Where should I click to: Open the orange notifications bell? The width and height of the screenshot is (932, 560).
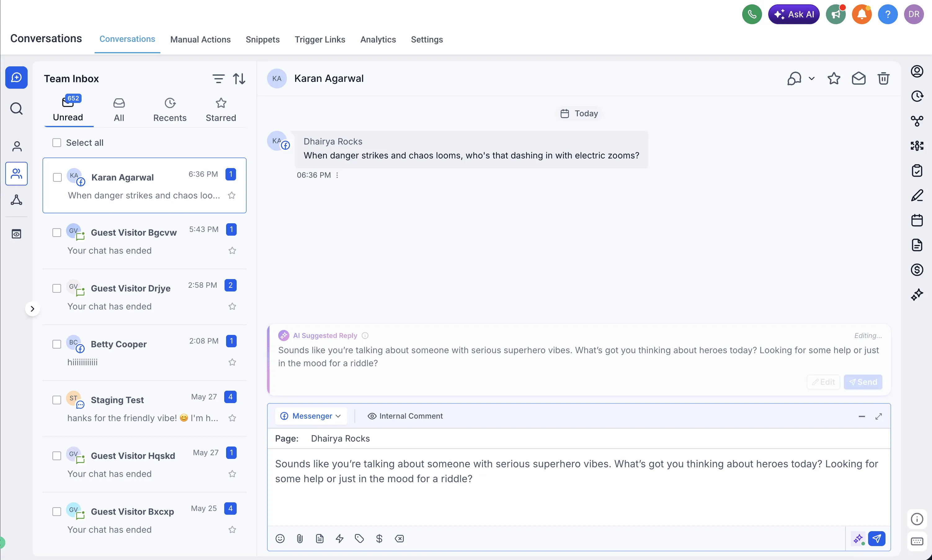point(862,14)
